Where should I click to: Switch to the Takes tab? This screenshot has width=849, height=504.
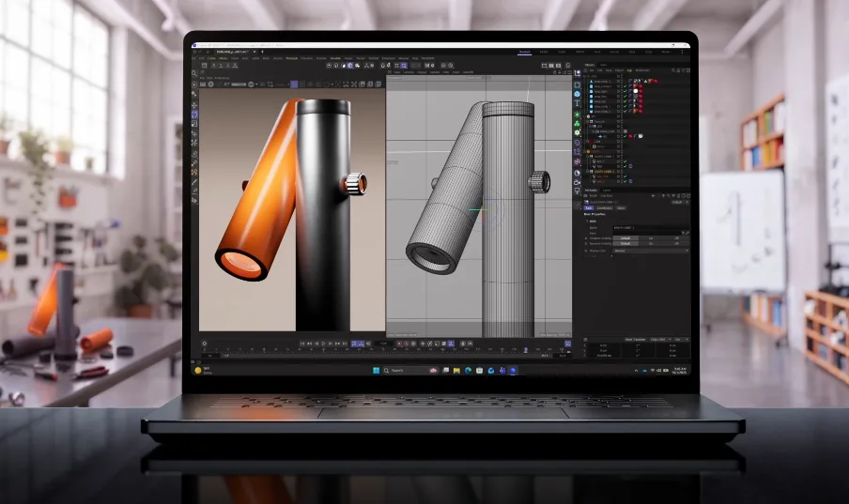[603, 65]
